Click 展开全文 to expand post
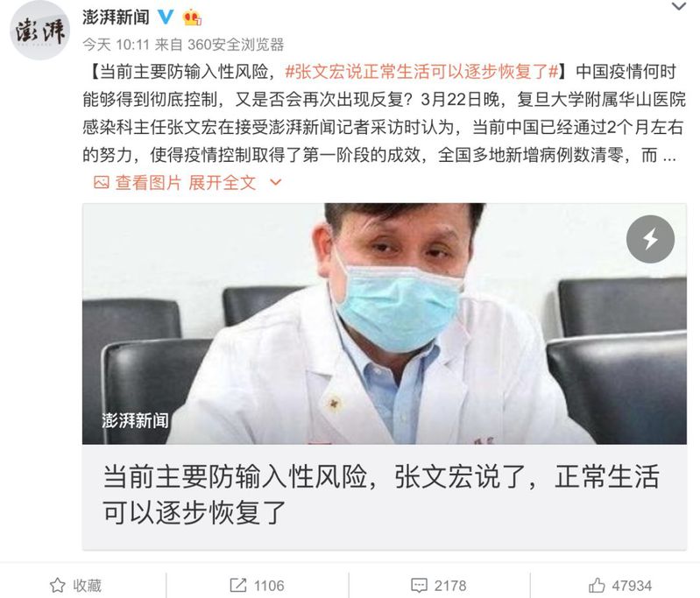700x598 pixels. coord(222,182)
